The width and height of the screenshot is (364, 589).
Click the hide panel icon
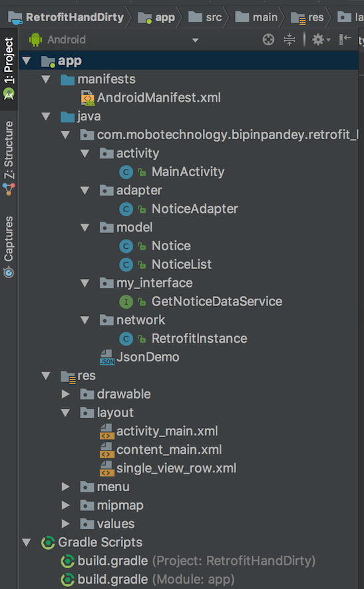point(345,39)
